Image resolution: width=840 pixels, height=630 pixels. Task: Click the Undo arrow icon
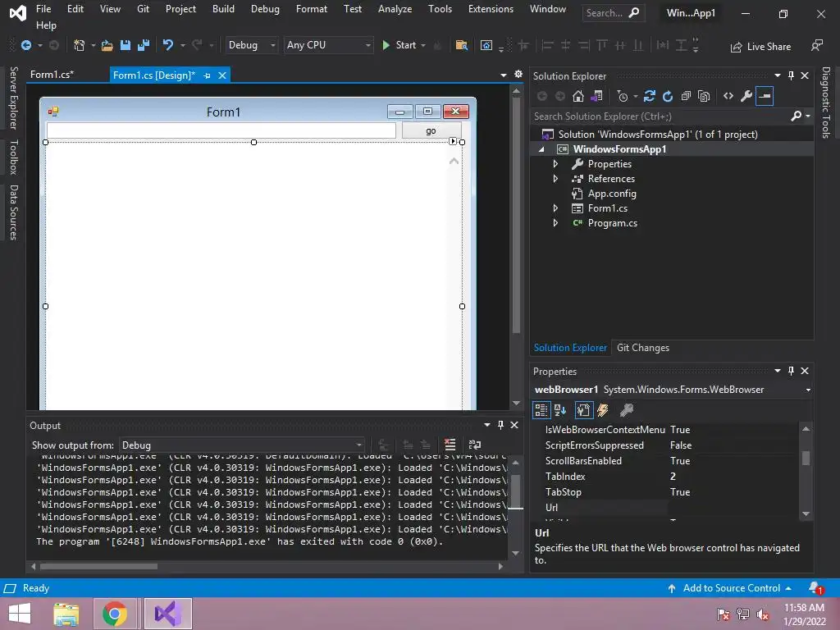point(168,46)
